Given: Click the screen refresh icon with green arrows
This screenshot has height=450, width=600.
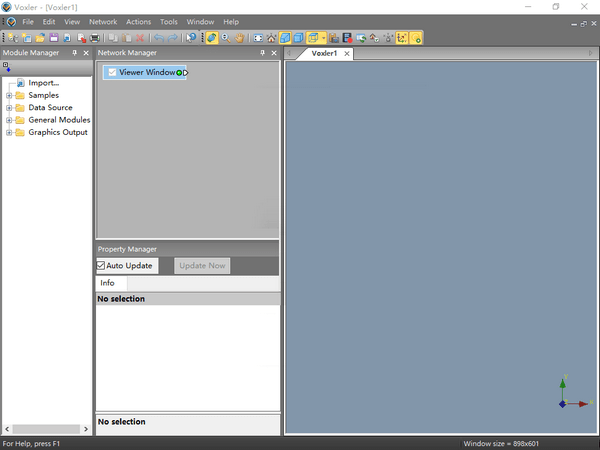Looking at the screenshot, I should (x=361, y=38).
